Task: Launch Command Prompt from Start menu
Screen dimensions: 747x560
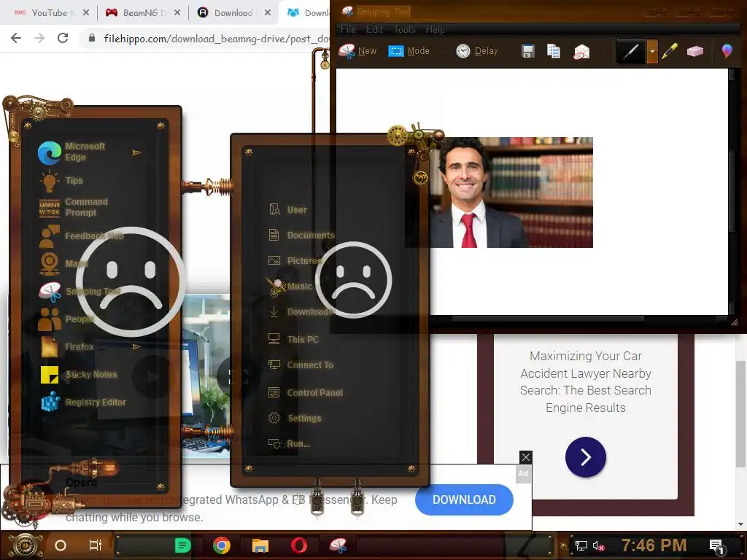Action: pyautogui.click(x=74, y=208)
